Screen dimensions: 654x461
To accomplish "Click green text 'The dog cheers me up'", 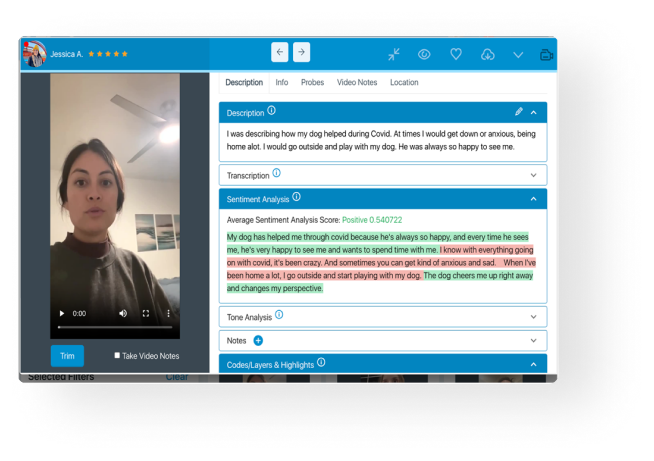I will (x=455, y=276).
